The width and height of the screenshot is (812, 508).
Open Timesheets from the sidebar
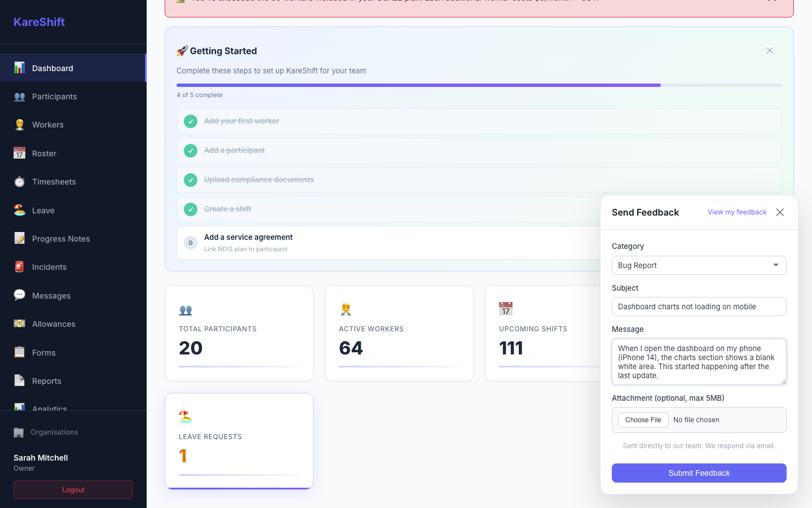[x=73, y=182]
